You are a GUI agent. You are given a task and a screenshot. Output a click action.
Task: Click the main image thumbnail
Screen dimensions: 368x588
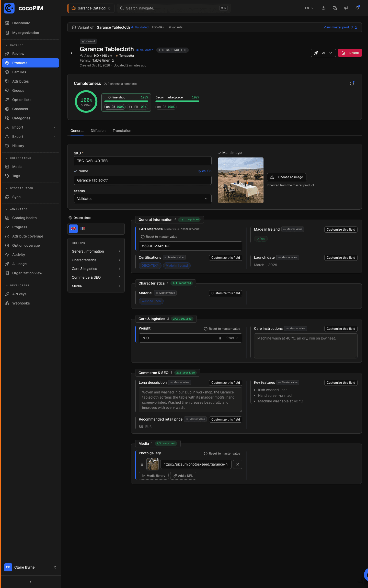pyautogui.click(x=241, y=180)
